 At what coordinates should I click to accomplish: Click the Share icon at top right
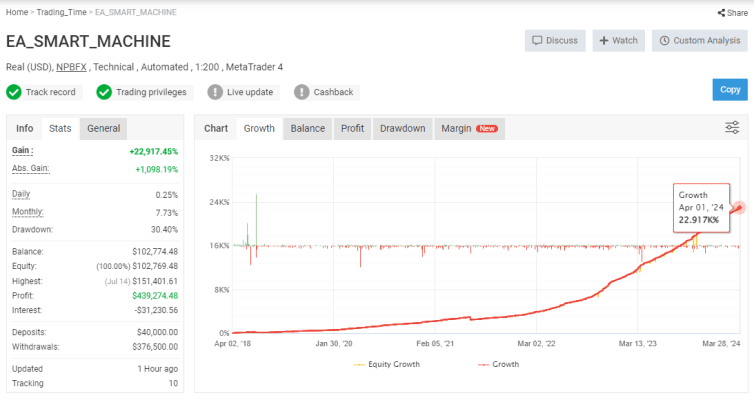click(720, 13)
